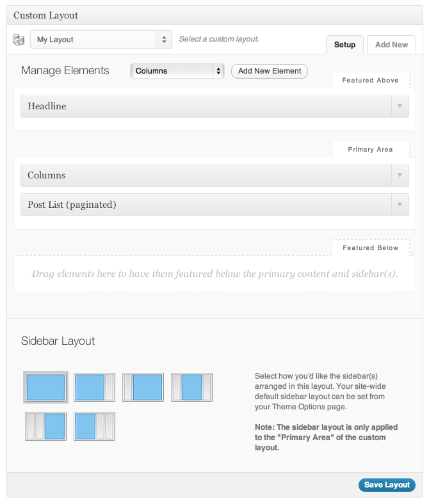
Task: Click the Featured Below area label
Action: 371,248
